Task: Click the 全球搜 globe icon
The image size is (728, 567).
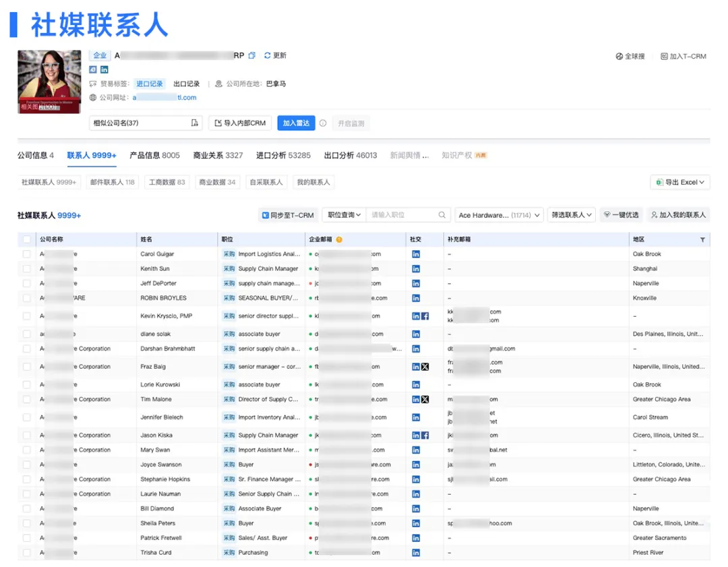Action: click(x=619, y=56)
